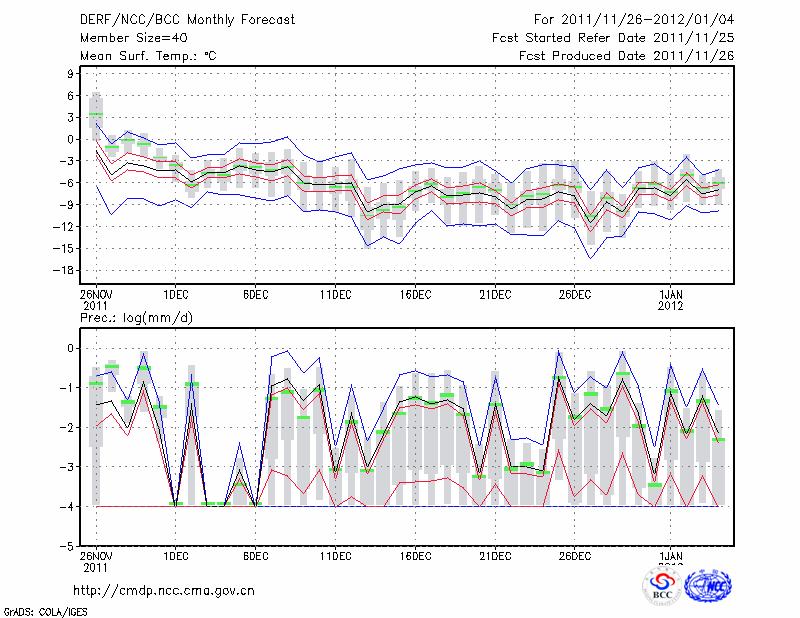The height and width of the screenshot is (618, 800).
Task: Select the Fcst Produced Date line
Action: [626, 56]
